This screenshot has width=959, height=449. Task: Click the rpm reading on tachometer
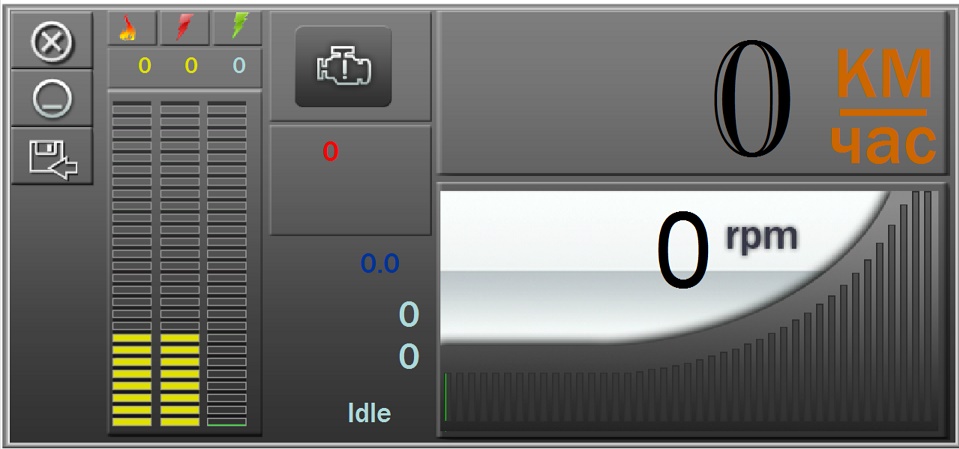(x=725, y=250)
